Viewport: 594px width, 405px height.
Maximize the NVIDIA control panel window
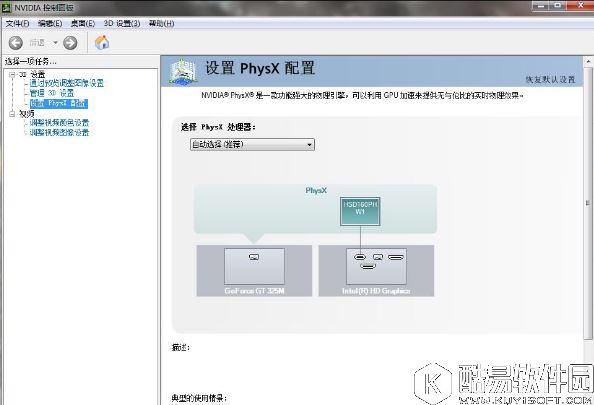pos(558,6)
